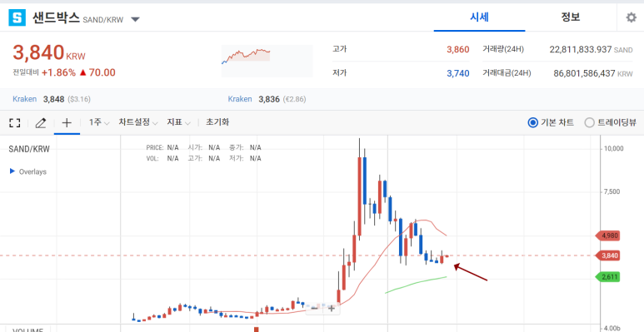
Task: Switch to the 정보 tab
Action: [571, 17]
